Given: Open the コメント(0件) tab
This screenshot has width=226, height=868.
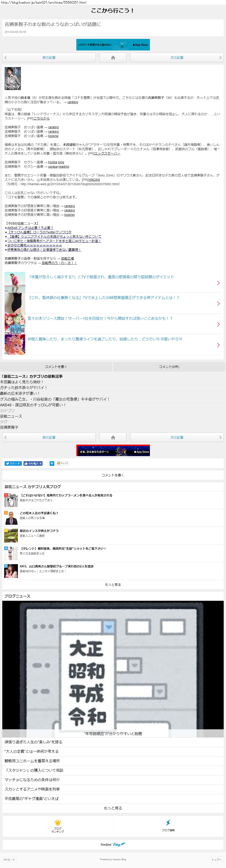Looking at the screenshot, I should pyautogui.click(x=169, y=367).
